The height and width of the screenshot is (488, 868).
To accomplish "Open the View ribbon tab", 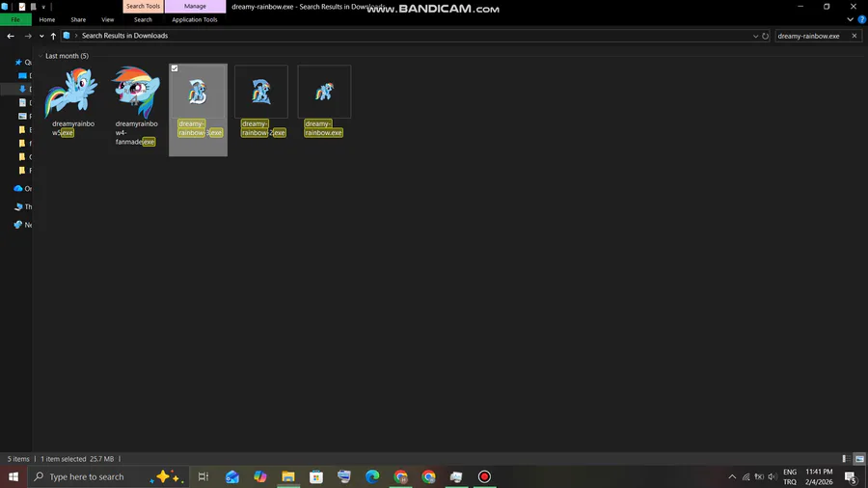I will [107, 19].
